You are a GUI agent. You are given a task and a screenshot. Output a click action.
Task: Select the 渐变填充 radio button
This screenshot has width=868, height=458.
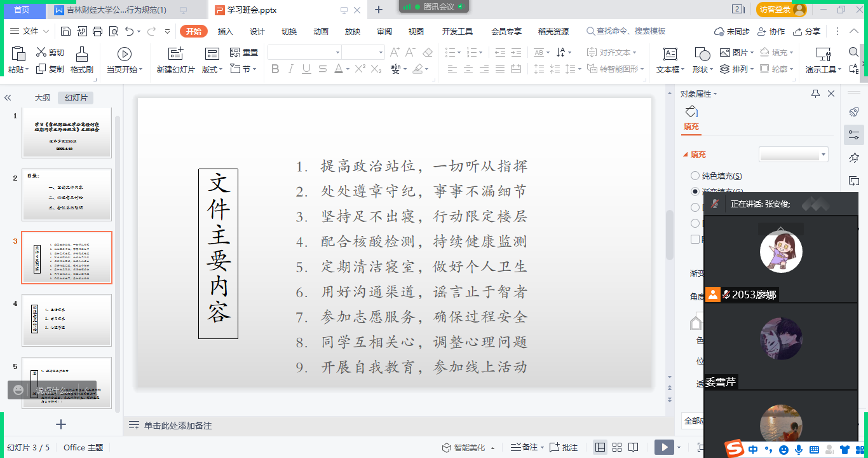coord(695,191)
